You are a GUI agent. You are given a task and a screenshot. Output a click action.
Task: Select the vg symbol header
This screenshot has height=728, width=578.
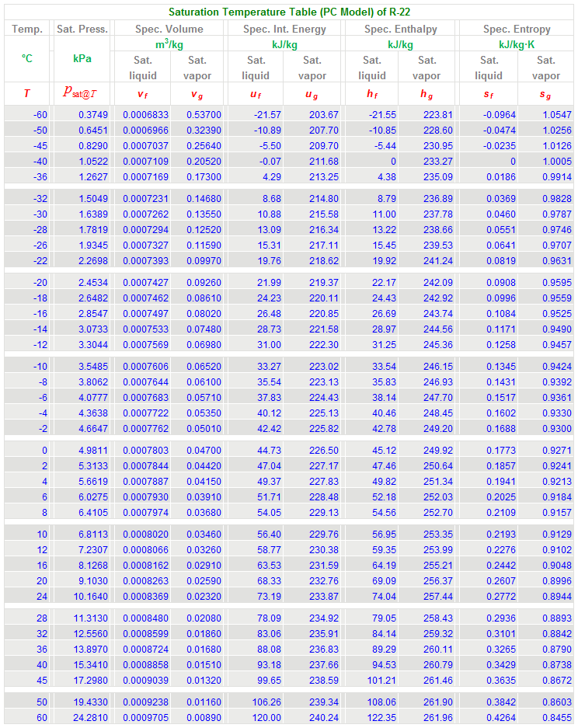[x=197, y=95]
